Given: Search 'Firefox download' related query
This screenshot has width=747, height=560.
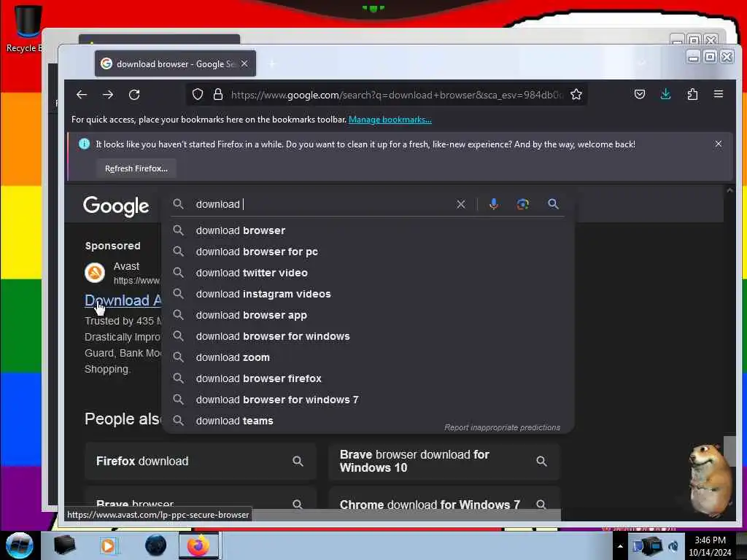Looking at the screenshot, I should (200, 461).
